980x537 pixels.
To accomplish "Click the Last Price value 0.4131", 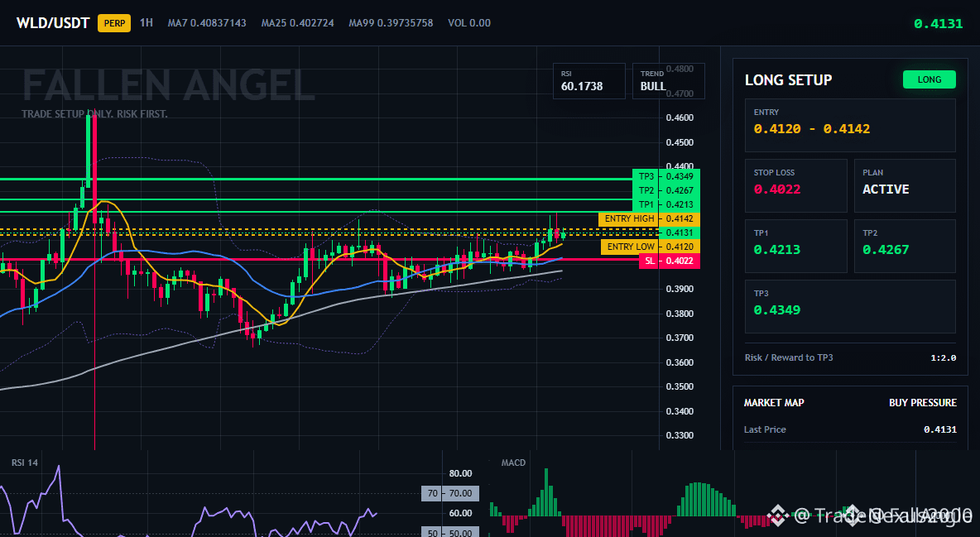I will 940,429.
